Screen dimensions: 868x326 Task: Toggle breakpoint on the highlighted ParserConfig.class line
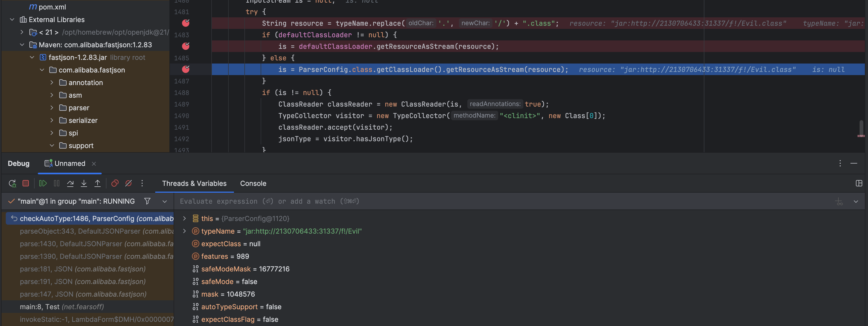click(x=186, y=69)
